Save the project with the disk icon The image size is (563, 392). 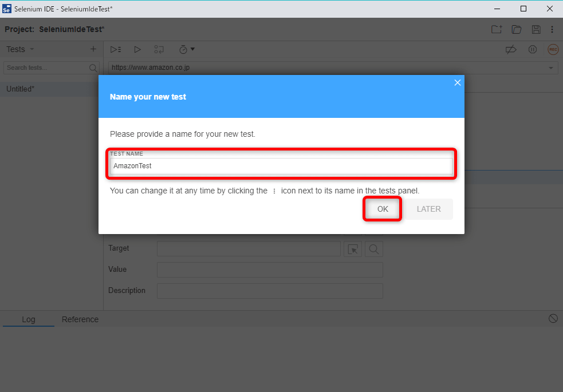(x=536, y=29)
